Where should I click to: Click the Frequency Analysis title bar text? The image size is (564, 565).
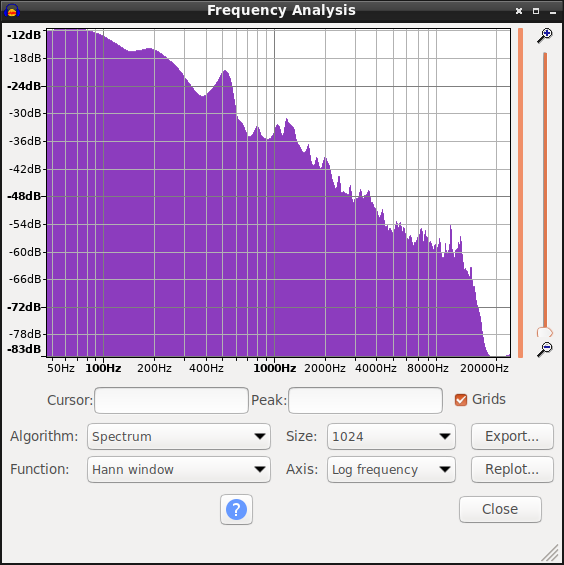[281, 10]
